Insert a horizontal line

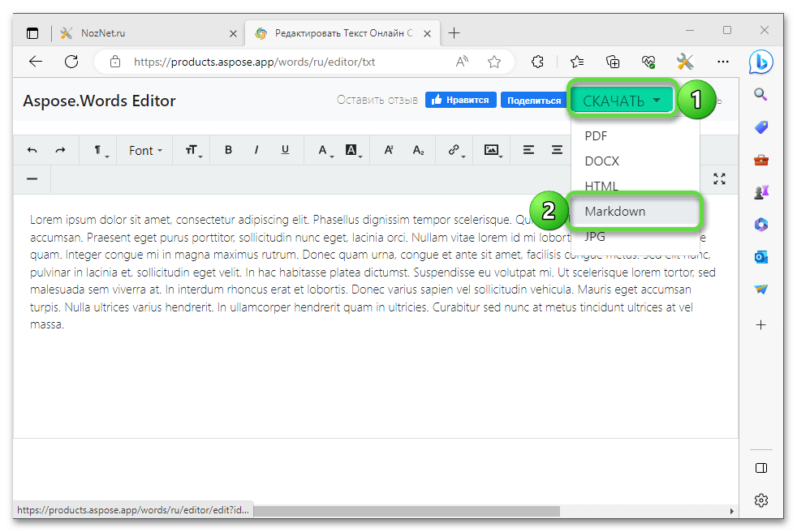(32, 179)
